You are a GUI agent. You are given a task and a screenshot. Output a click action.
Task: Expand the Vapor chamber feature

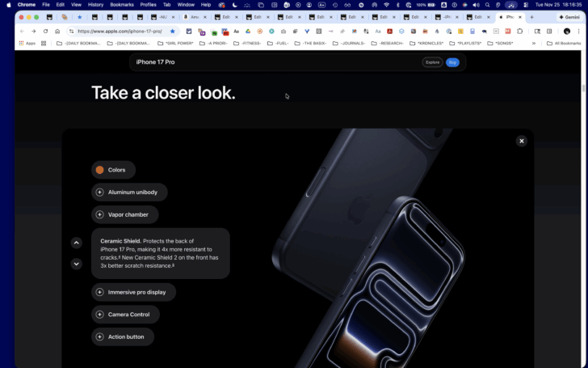(125, 215)
